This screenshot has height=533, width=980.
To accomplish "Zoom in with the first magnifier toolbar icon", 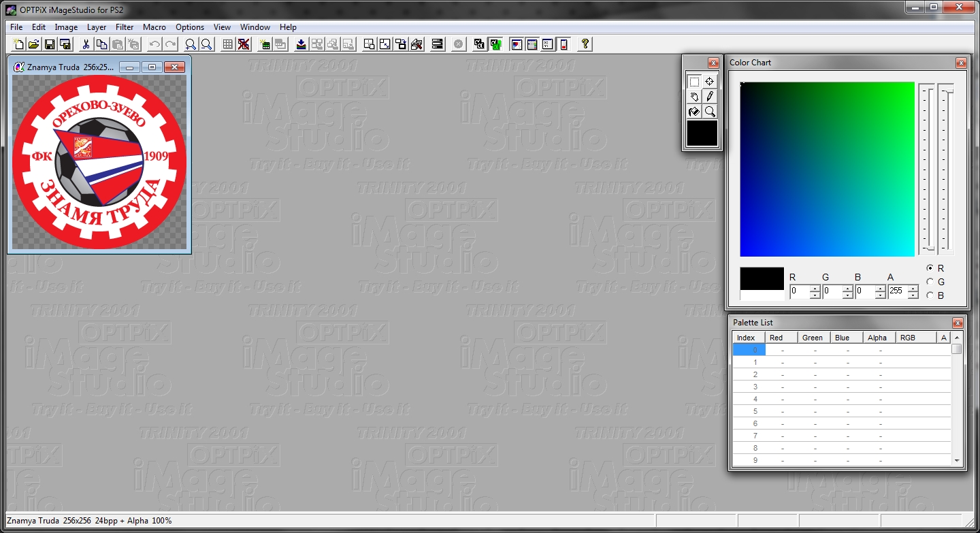I will pos(191,44).
